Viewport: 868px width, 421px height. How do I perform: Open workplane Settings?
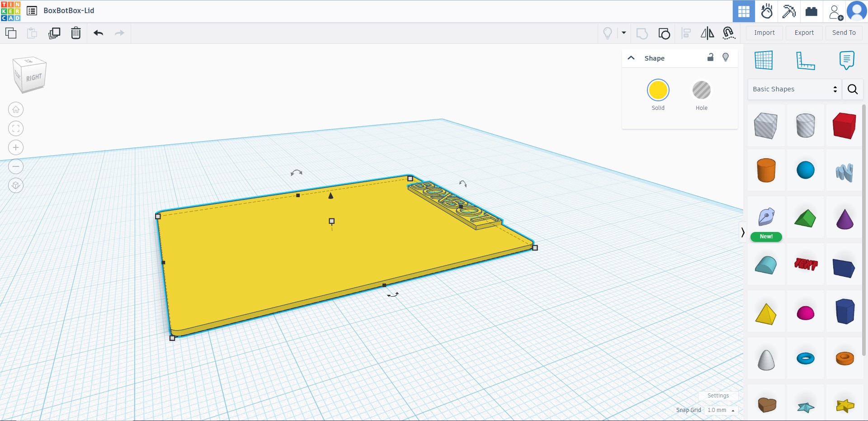[x=718, y=396]
